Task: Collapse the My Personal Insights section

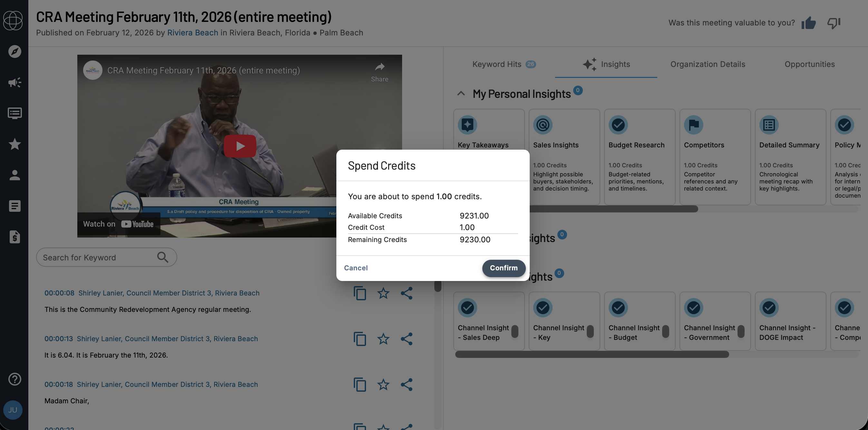Action: pyautogui.click(x=461, y=94)
